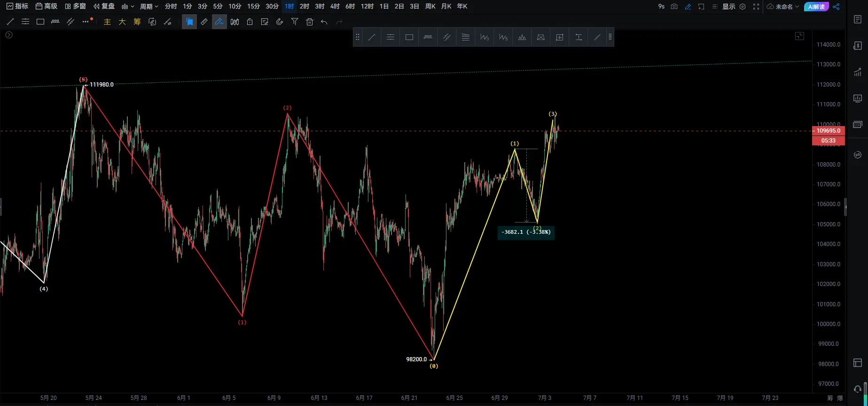Click the line with flag tool icon
This screenshot has width=868, height=406.
[167, 22]
